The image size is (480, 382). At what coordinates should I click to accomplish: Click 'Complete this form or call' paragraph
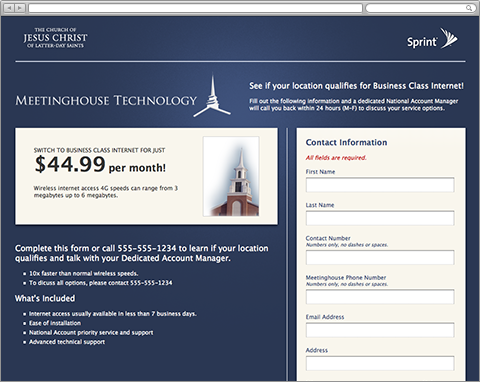click(x=142, y=253)
